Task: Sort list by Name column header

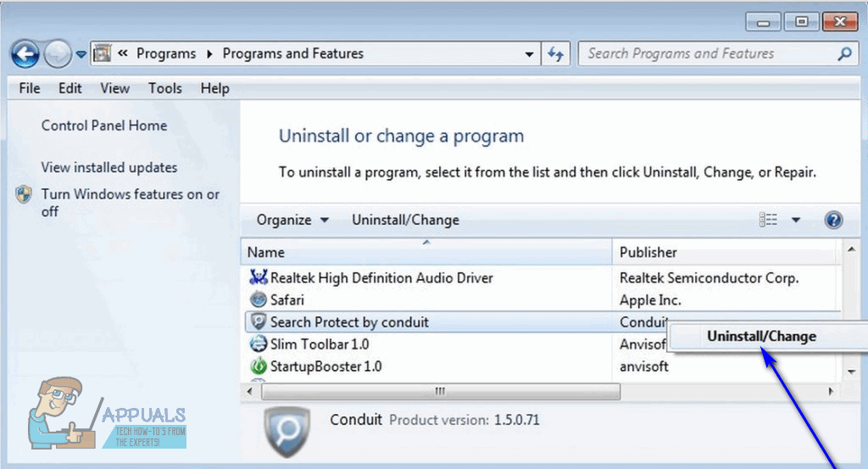Action: pos(426,252)
